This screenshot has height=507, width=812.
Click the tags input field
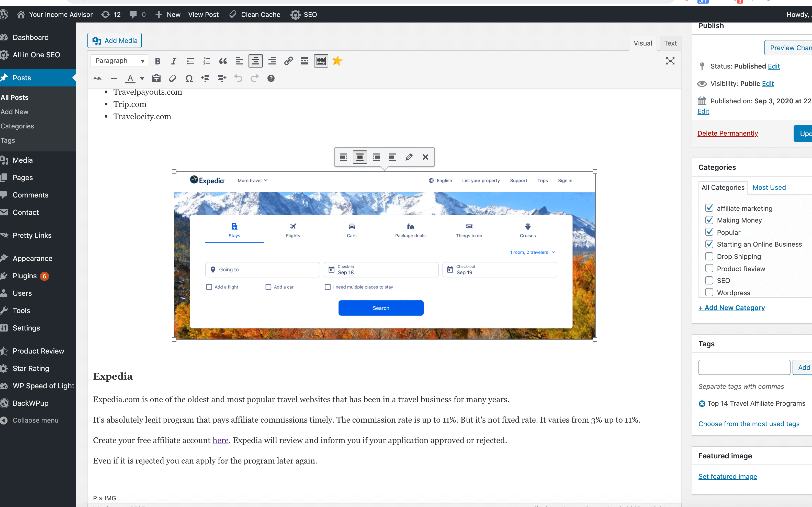(744, 367)
